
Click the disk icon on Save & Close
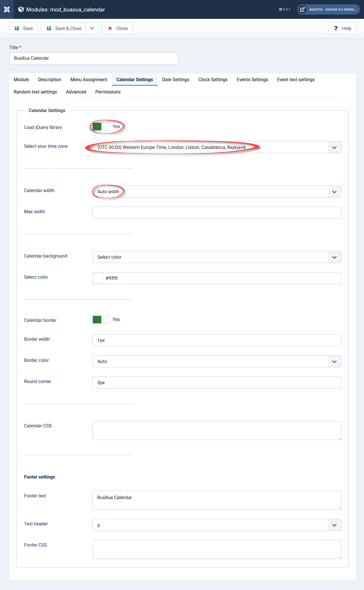[49, 28]
